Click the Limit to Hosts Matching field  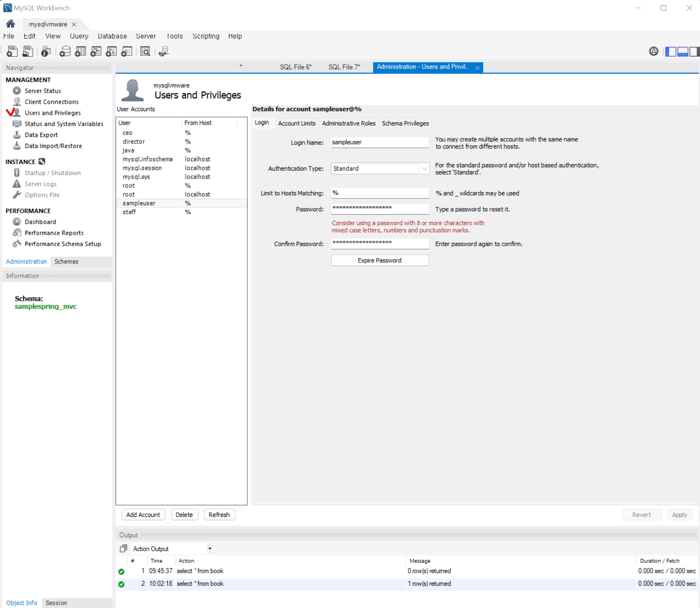(380, 193)
